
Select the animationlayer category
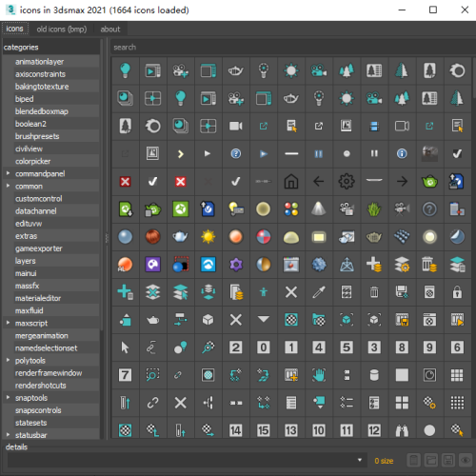click(x=39, y=62)
